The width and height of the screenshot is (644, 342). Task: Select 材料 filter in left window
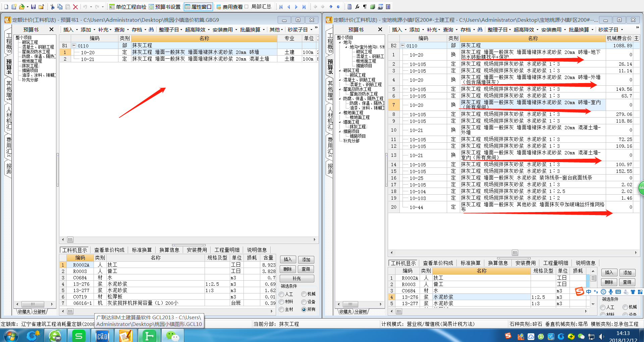[x=281, y=302]
